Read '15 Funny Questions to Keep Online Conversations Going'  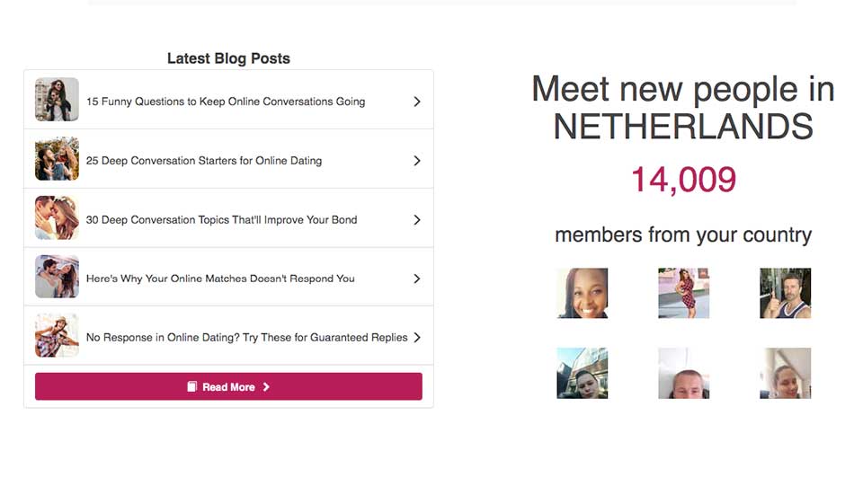click(226, 102)
